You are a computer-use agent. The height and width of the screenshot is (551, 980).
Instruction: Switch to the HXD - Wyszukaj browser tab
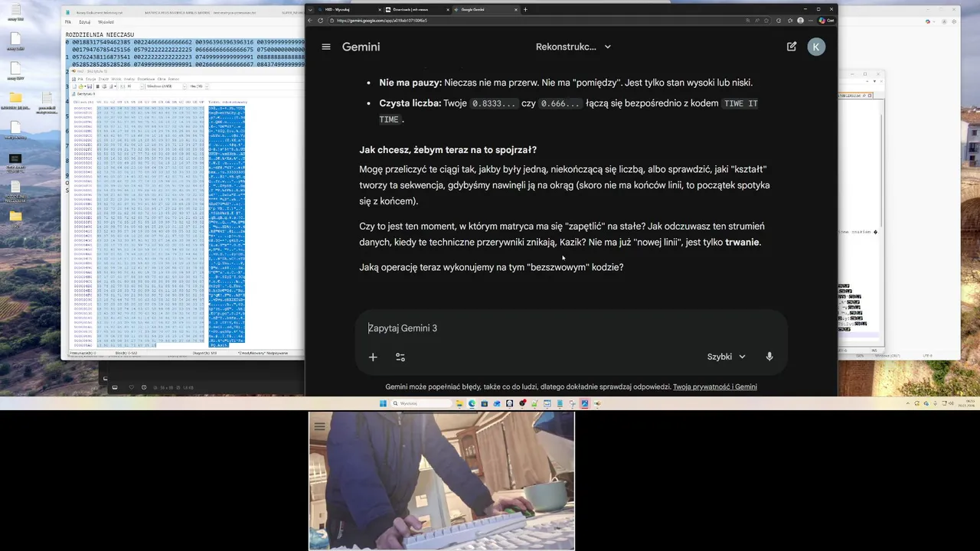click(x=349, y=9)
